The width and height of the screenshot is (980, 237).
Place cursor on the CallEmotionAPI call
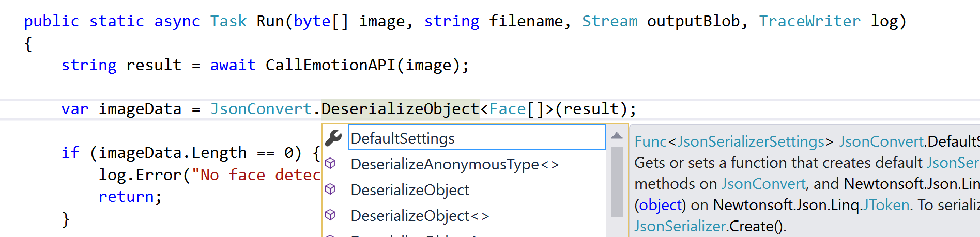330,65
